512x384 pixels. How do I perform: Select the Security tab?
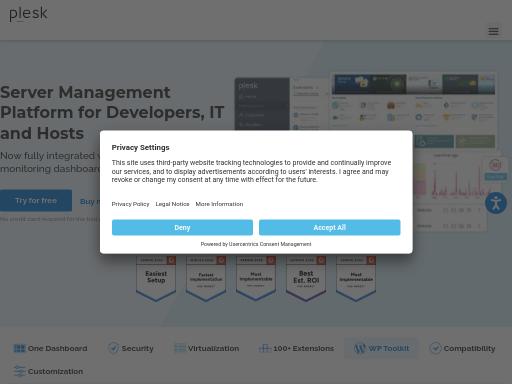tap(131, 348)
